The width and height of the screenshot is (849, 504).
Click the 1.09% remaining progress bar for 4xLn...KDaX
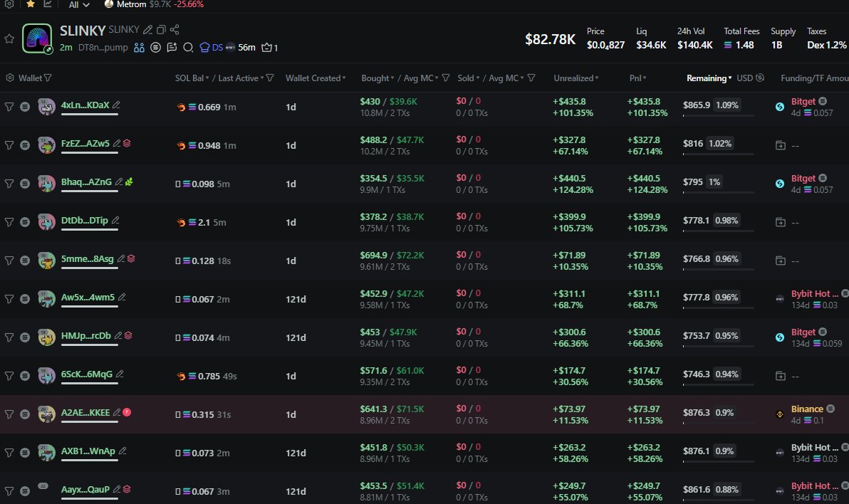[x=718, y=115]
